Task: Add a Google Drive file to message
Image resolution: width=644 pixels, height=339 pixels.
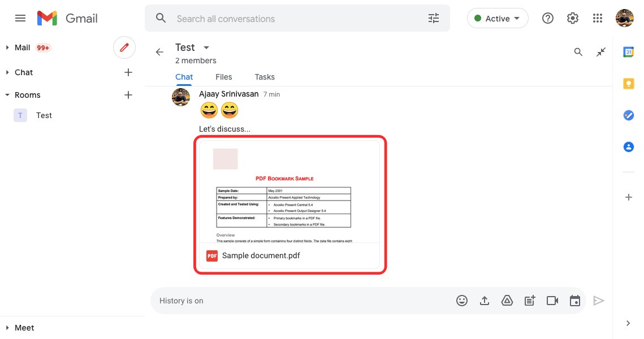Action: 507,301
